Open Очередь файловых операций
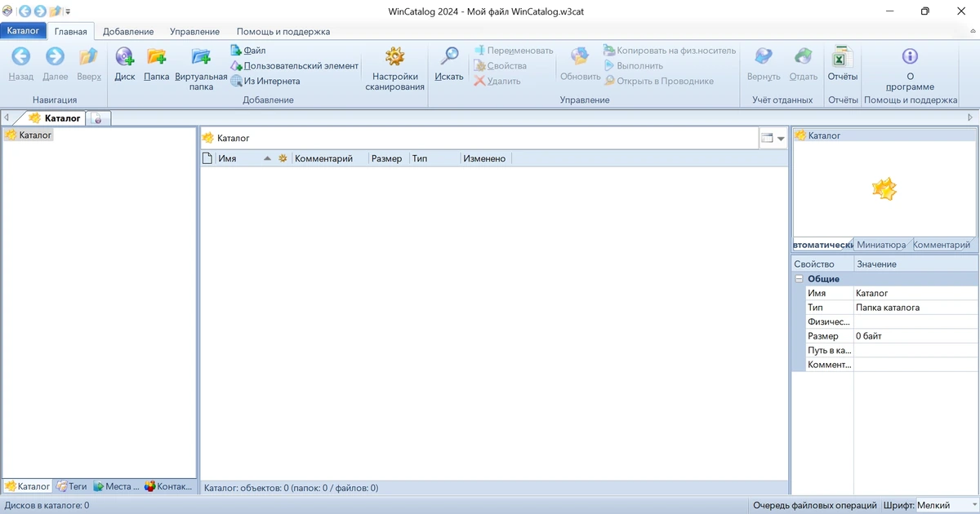Screen dimensions: 980x514 (x=815, y=506)
